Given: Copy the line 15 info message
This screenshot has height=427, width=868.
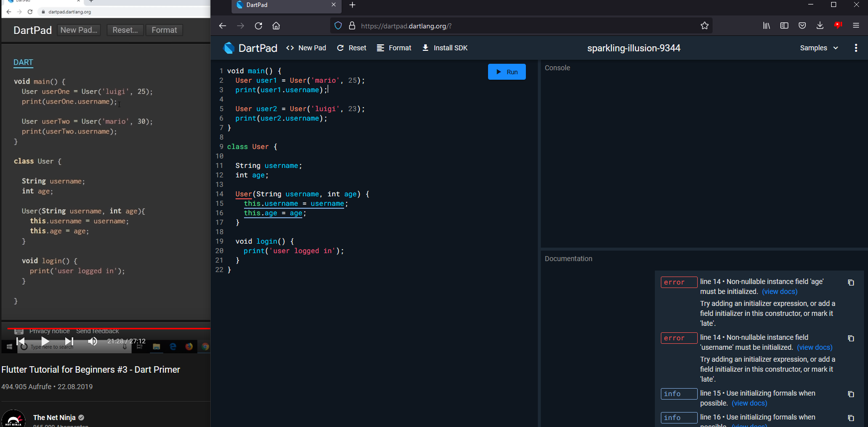Looking at the screenshot, I should pos(851,394).
